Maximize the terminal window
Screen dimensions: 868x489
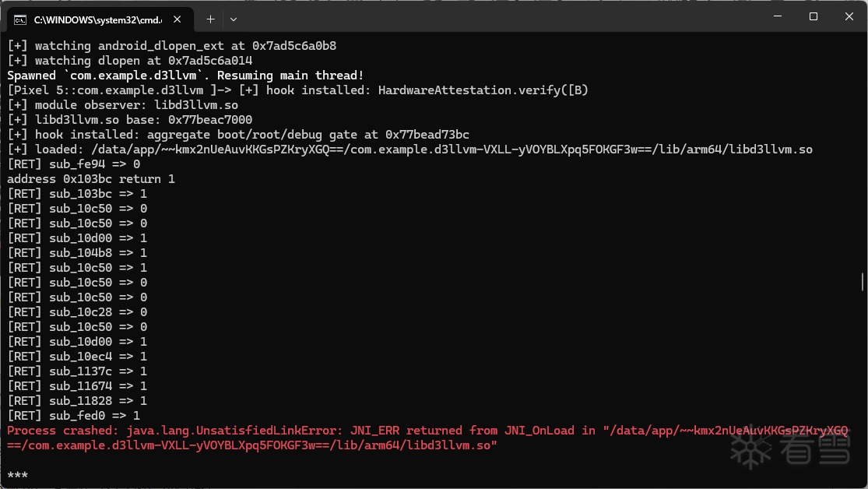[x=814, y=16]
